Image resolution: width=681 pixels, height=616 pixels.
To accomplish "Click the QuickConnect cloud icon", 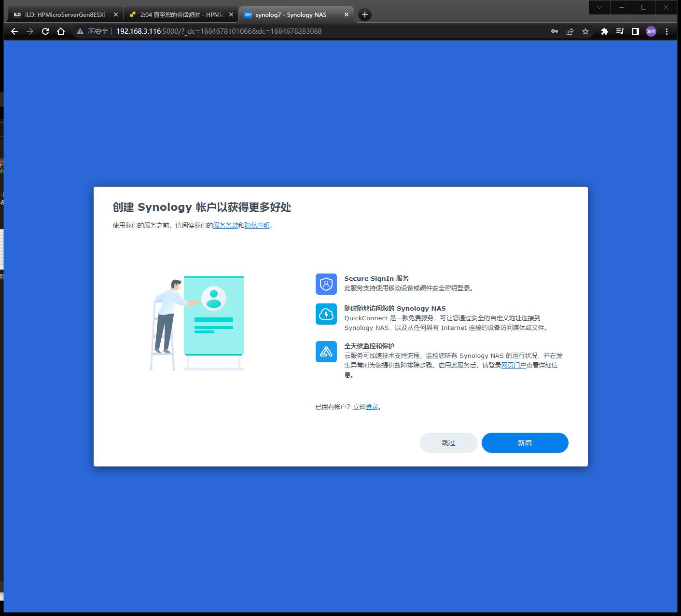I will pyautogui.click(x=326, y=314).
